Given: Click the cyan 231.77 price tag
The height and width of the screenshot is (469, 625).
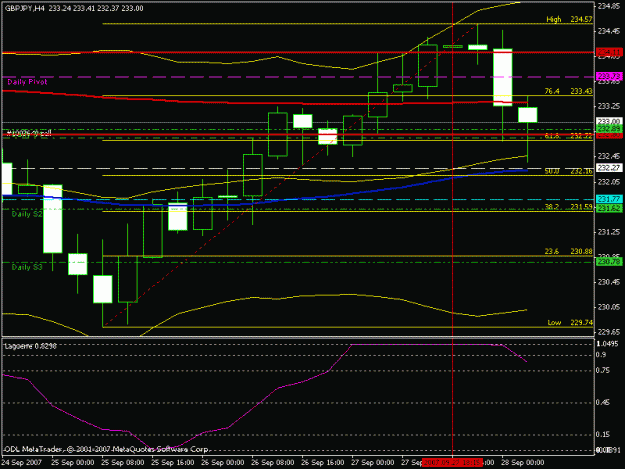Looking at the screenshot, I should tap(609, 199).
